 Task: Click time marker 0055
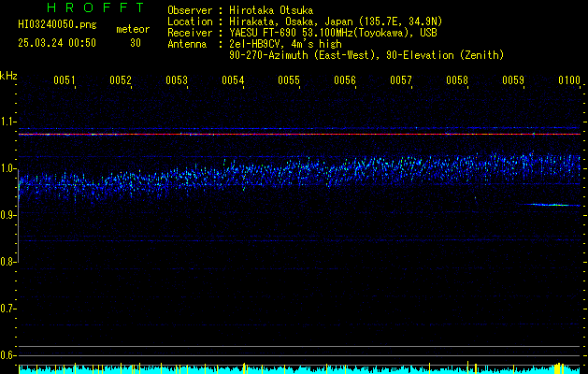(289, 80)
